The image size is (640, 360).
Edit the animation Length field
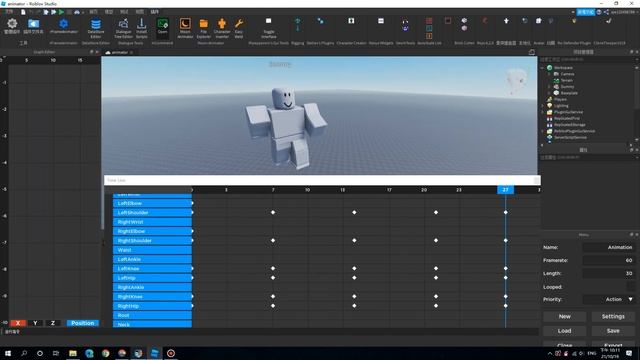coord(609,273)
